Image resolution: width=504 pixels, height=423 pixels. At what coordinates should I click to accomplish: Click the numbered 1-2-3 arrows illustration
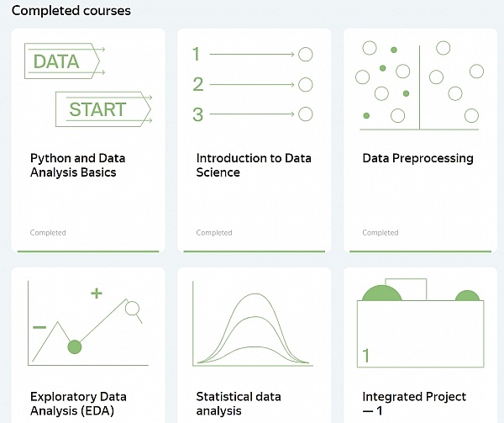click(x=252, y=84)
